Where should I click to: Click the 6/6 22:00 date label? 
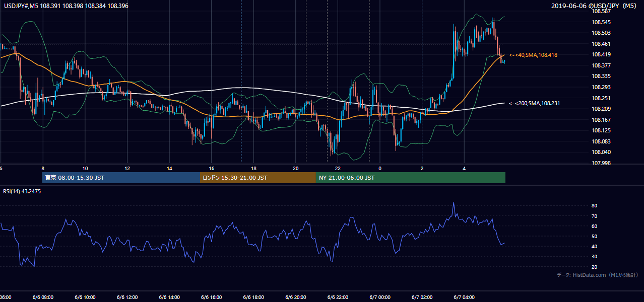pyautogui.click(x=338, y=297)
